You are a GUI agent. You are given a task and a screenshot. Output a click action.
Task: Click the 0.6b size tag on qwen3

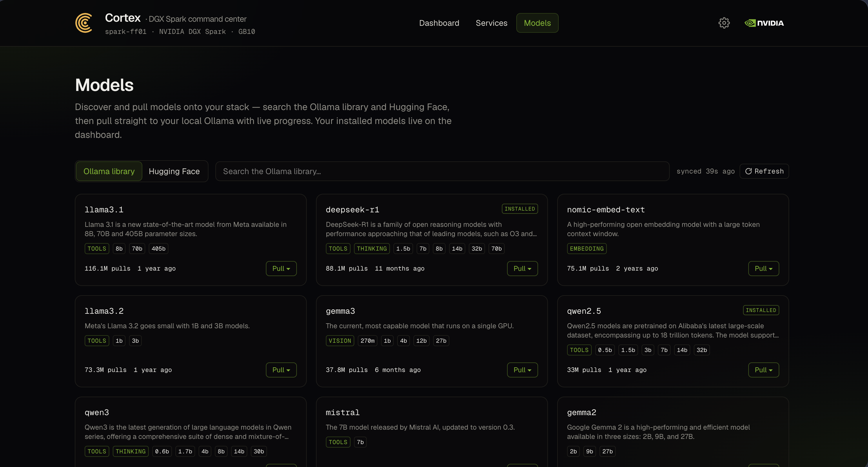coord(162,452)
